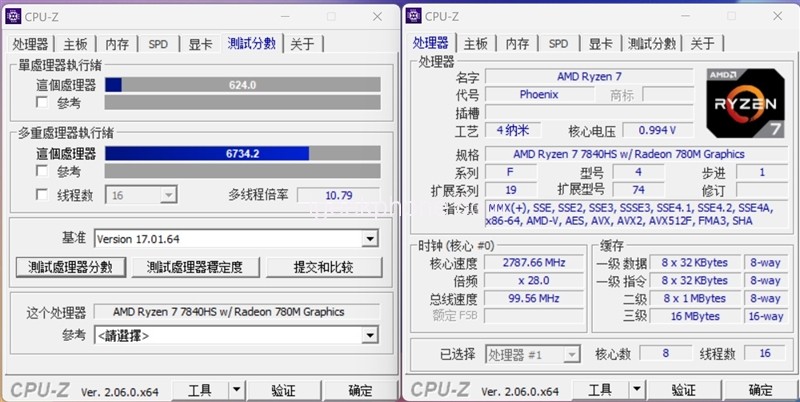The width and height of the screenshot is (800, 402).
Task: Click the CPU-Z icon in right window title bar
Action: click(414, 16)
